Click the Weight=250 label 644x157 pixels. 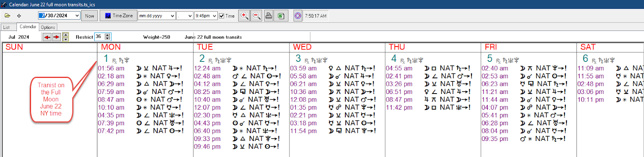coord(157,37)
